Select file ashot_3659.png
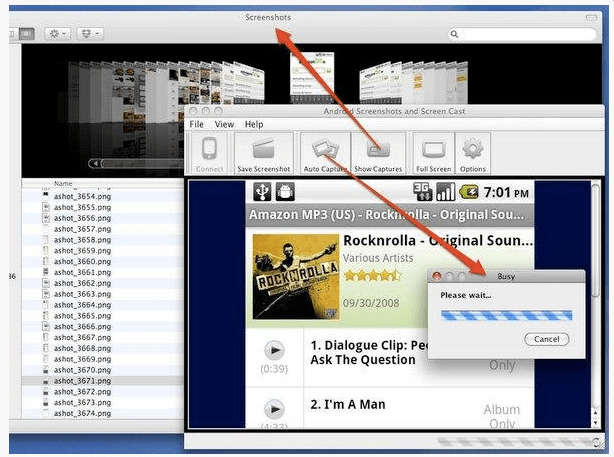The width and height of the screenshot is (614, 457). tap(82, 251)
